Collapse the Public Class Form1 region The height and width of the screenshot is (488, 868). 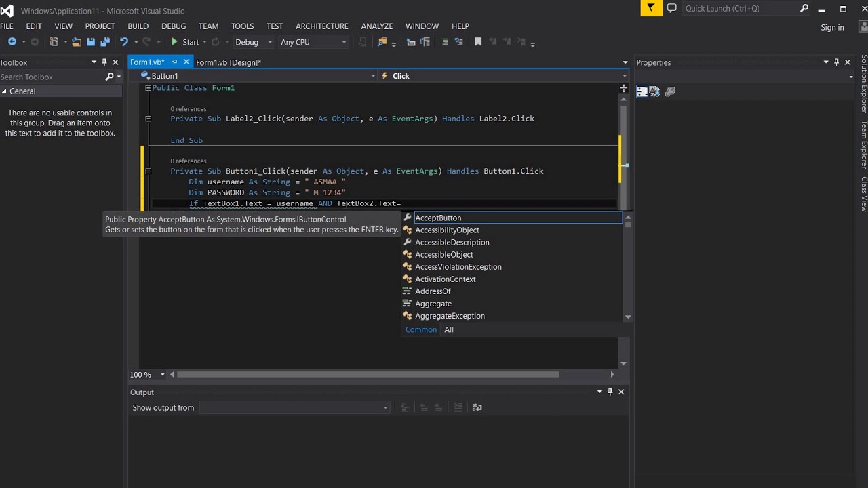[x=148, y=88]
